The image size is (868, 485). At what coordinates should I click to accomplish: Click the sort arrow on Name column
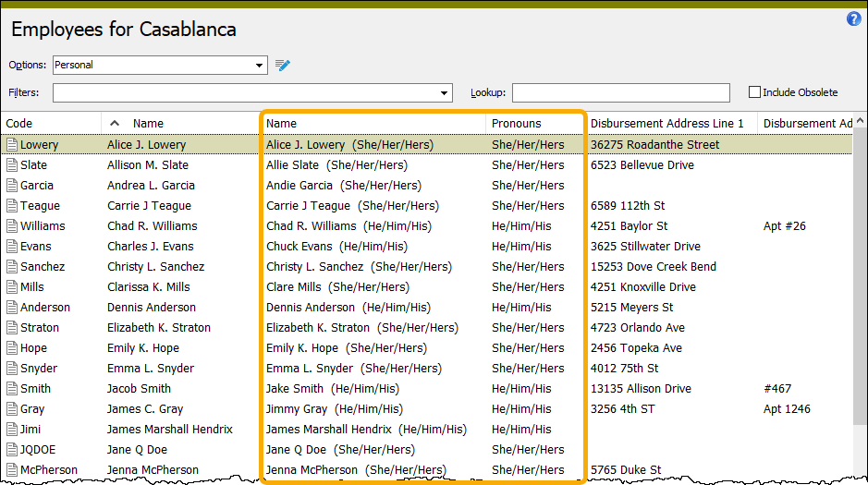[115, 123]
